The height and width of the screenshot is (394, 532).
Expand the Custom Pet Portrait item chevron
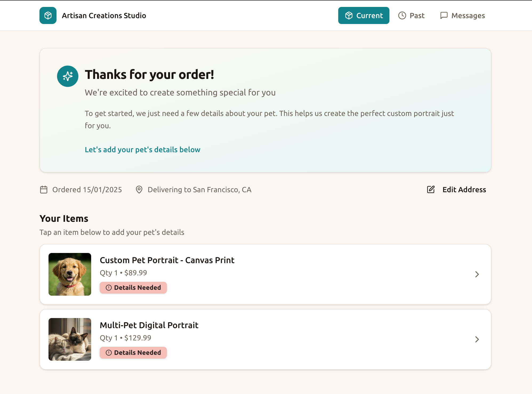[477, 274]
